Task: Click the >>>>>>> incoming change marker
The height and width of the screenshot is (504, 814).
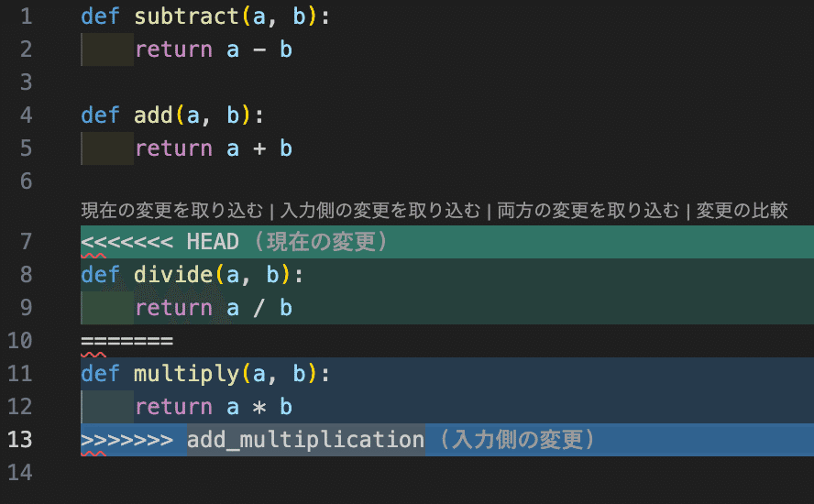Action: coord(127,440)
